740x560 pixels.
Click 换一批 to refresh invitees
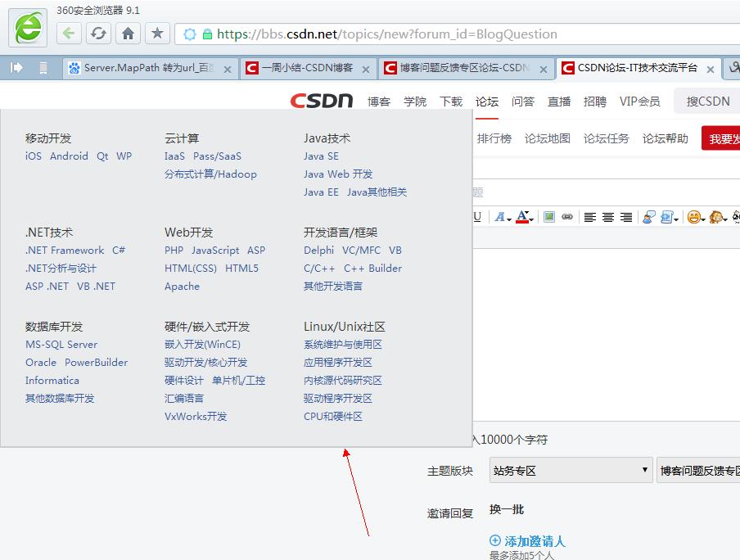pyautogui.click(x=507, y=509)
